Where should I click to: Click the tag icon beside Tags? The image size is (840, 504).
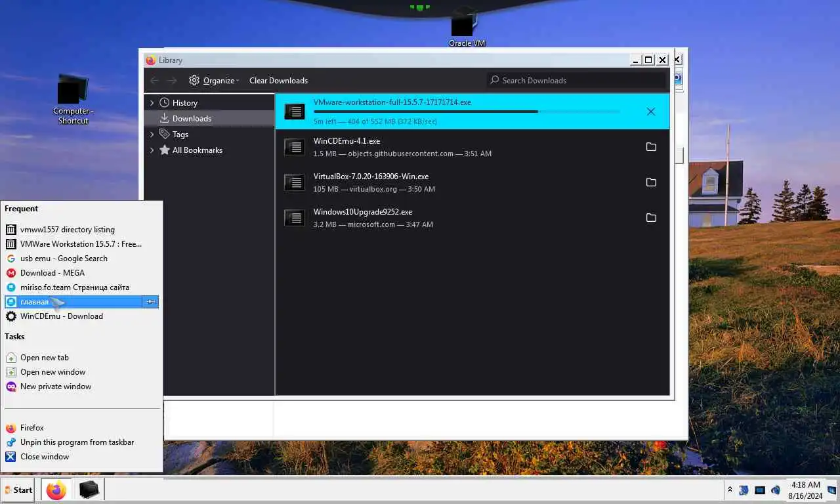[x=165, y=135]
